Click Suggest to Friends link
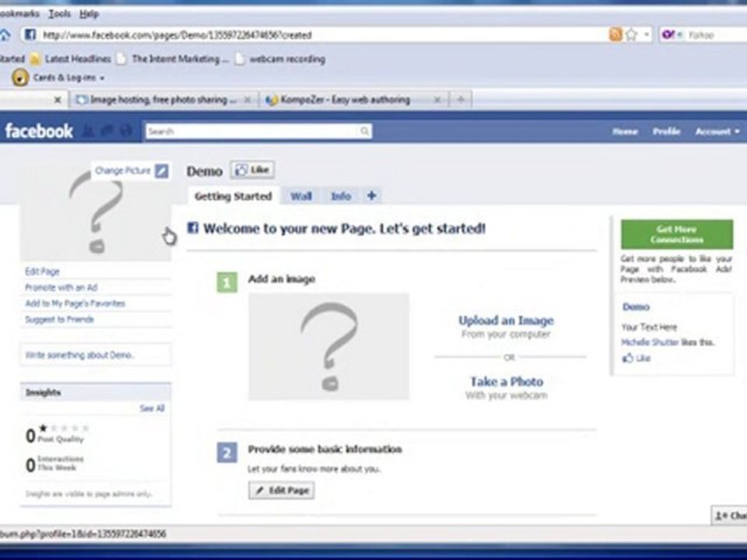 tap(60, 320)
